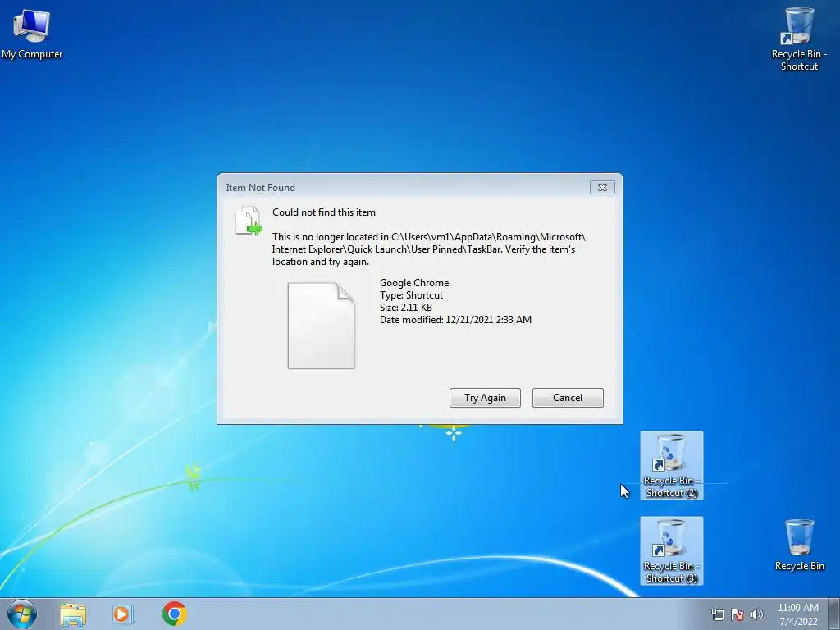Click the blank shortcut file thumbnail
The height and width of the screenshot is (630, 840).
pos(321,325)
